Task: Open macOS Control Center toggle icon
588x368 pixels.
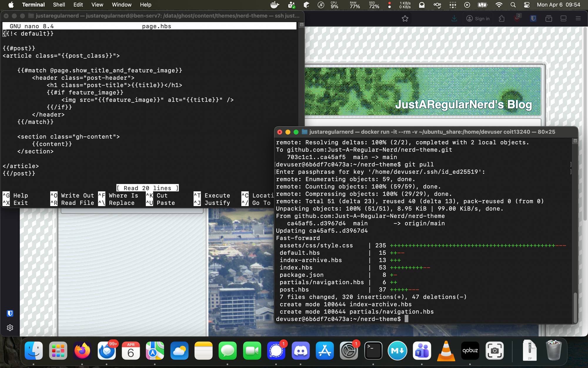Action: click(527, 5)
